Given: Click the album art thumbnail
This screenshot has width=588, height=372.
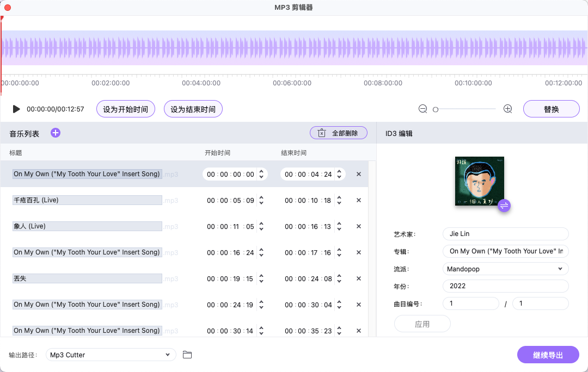Looking at the screenshot, I should (480, 181).
